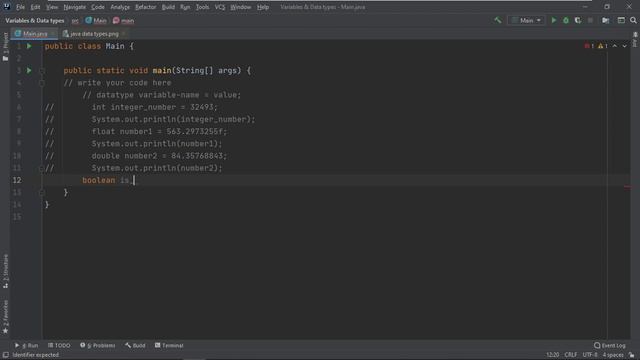Open the Favorites tool window side tab
The image size is (640, 360).
[x=5, y=317]
